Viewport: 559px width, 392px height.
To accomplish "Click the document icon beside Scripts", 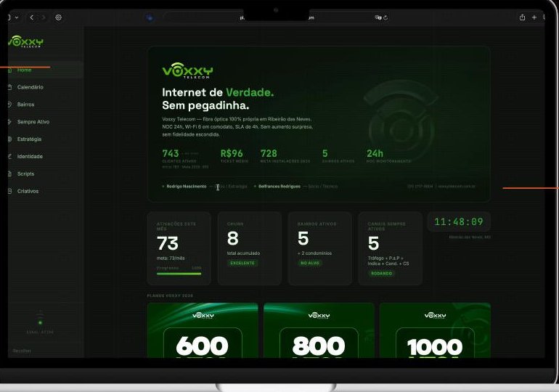I will (9, 174).
